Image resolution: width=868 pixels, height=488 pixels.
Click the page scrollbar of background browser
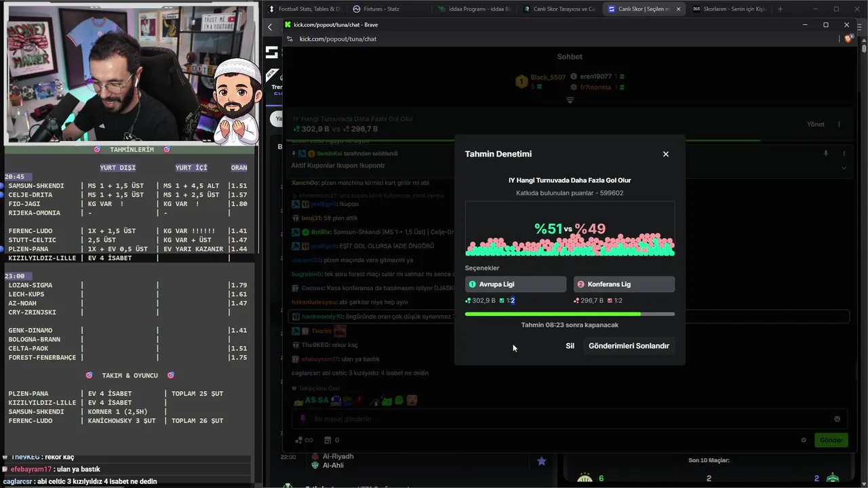[864, 49]
